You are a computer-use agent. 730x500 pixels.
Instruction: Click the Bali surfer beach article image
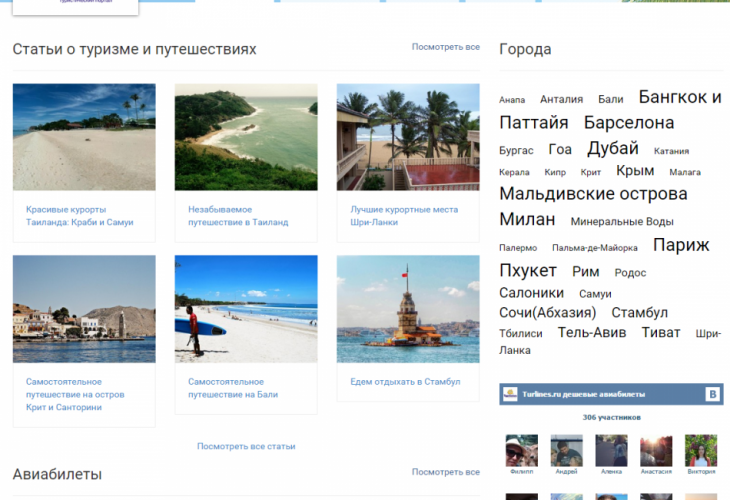(x=246, y=308)
